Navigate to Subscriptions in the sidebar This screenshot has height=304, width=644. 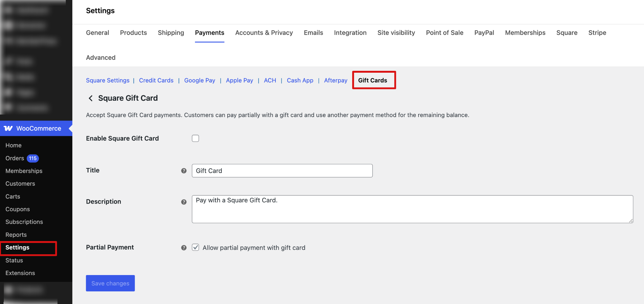(24, 222)
